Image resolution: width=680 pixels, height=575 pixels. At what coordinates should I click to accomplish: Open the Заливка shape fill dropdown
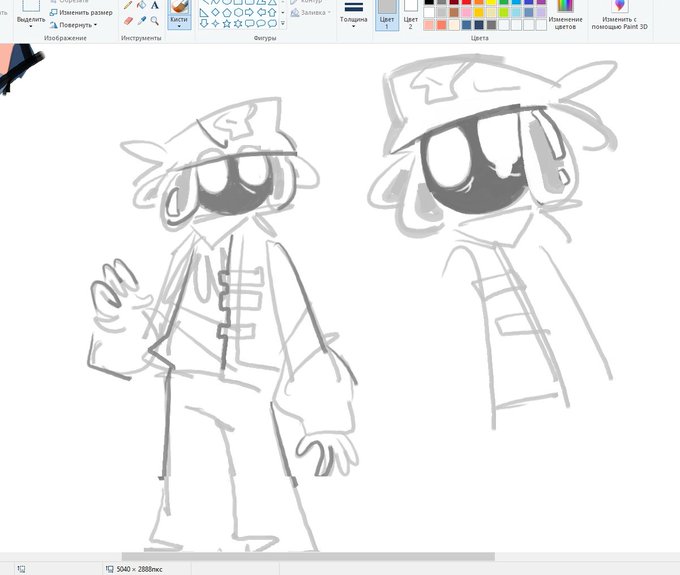(311, 13)
